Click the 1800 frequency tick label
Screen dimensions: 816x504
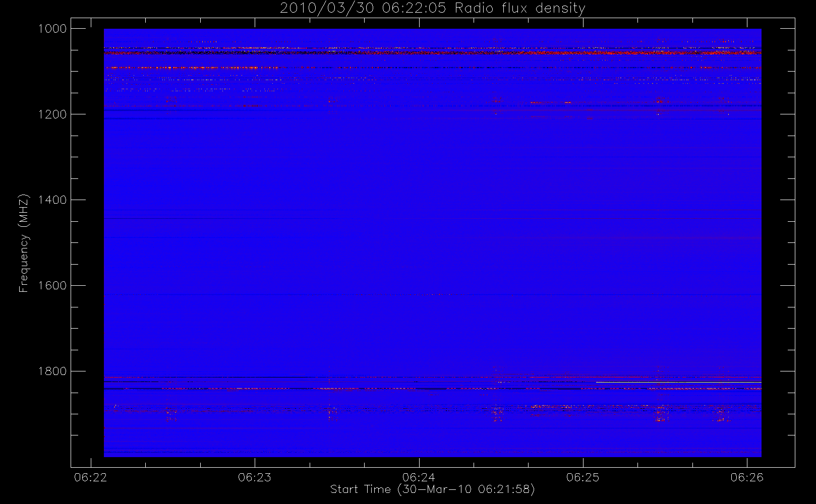click(x=52, y=371)
